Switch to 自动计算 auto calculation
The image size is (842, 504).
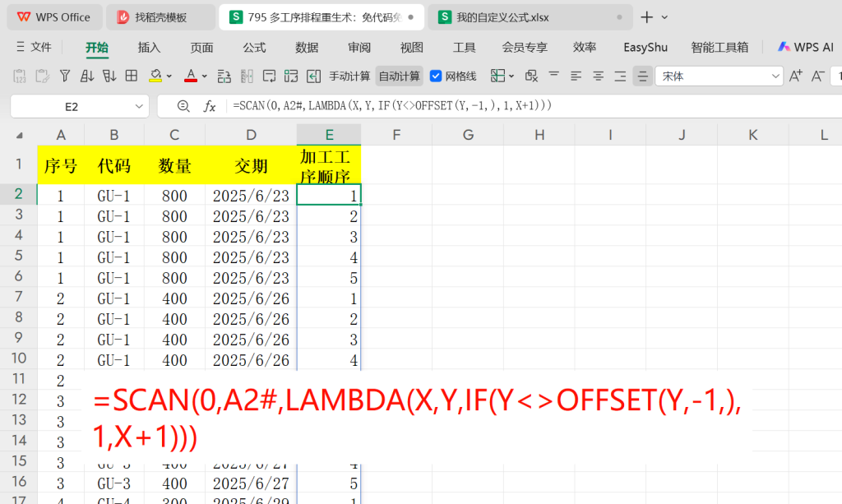(399, 76)
